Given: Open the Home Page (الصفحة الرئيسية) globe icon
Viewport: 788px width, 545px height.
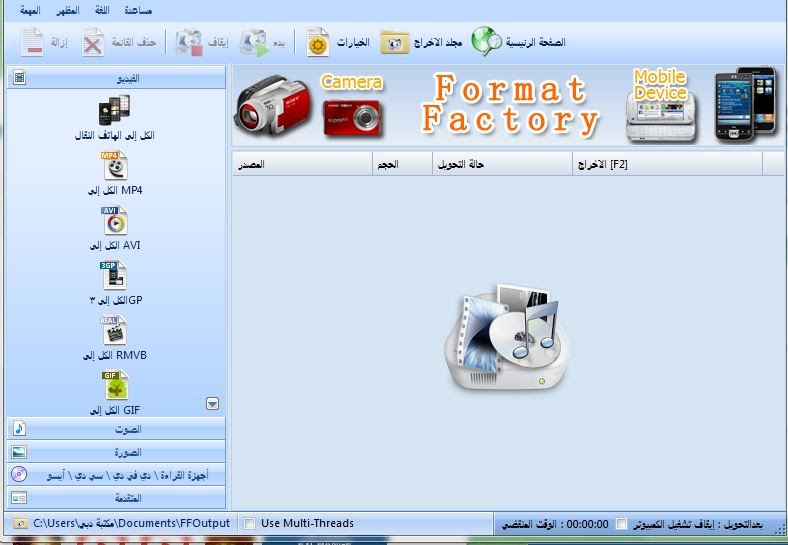Looking at the screenshot, I should (486, 41).
